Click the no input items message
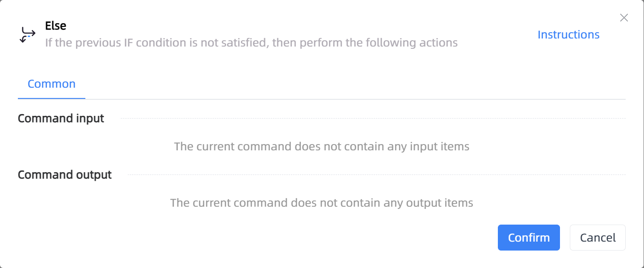644x268 pixels. point(322,146)
